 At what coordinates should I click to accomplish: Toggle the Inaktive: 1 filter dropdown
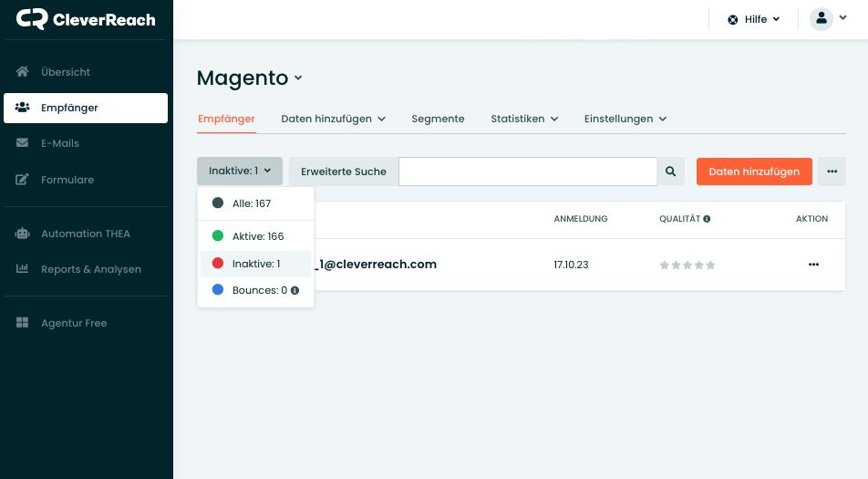(240, 172)
